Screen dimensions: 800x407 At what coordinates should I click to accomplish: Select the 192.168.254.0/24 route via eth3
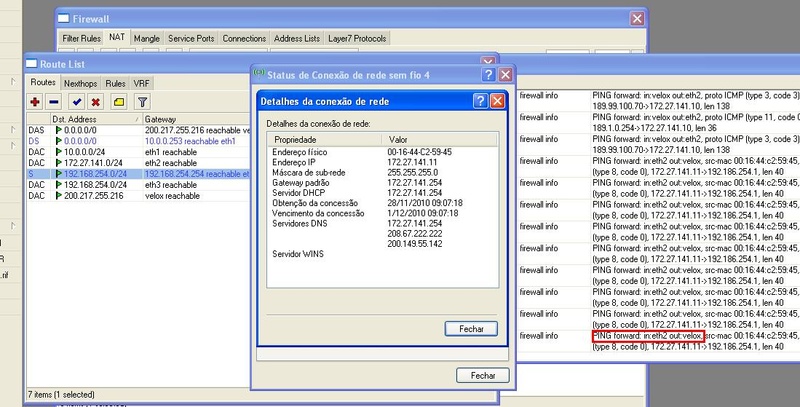pyautogui.click(x=138, y=185)
